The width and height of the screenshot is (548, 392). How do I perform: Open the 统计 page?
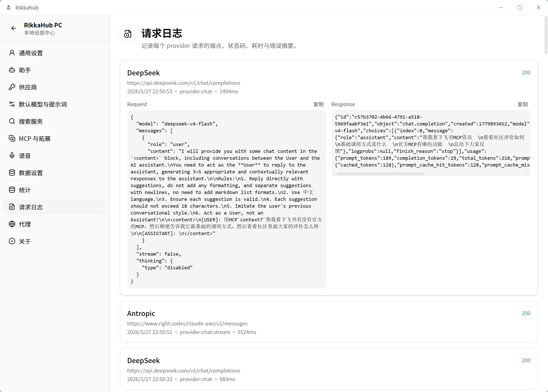55,190
